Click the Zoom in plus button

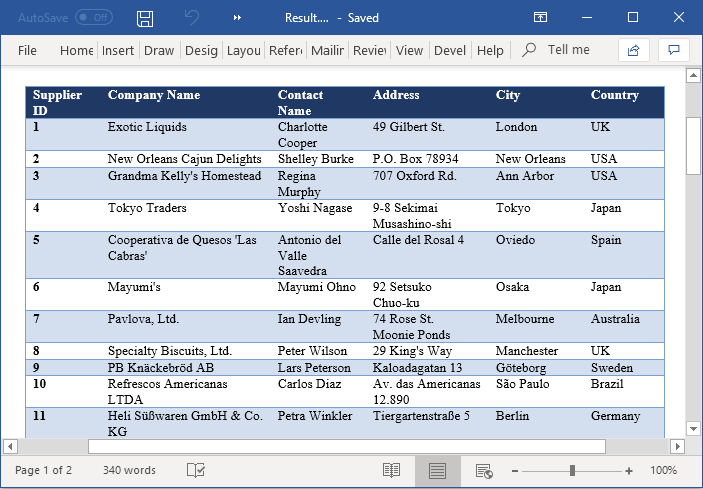pos(629,470)
